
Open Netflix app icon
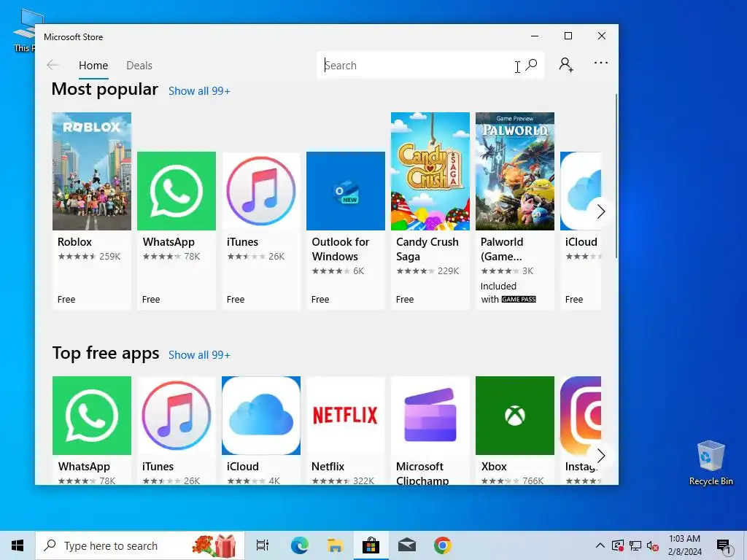345,416
